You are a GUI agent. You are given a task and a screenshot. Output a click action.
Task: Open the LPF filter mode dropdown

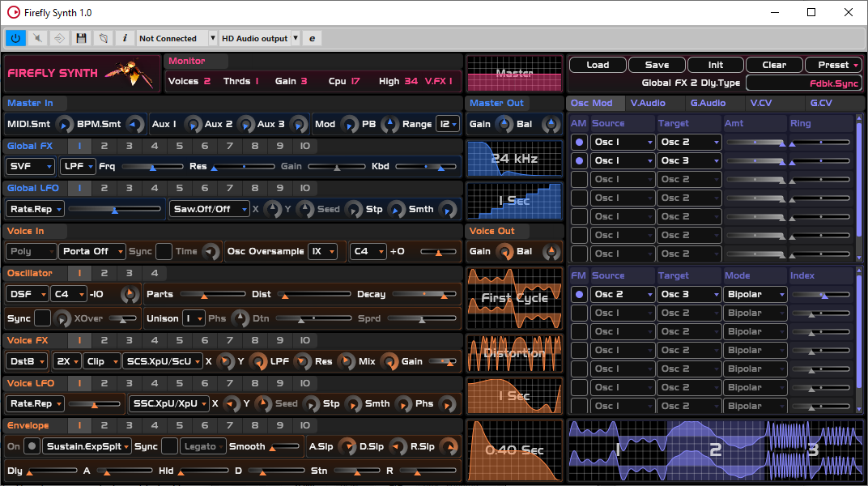pos(78,167)
